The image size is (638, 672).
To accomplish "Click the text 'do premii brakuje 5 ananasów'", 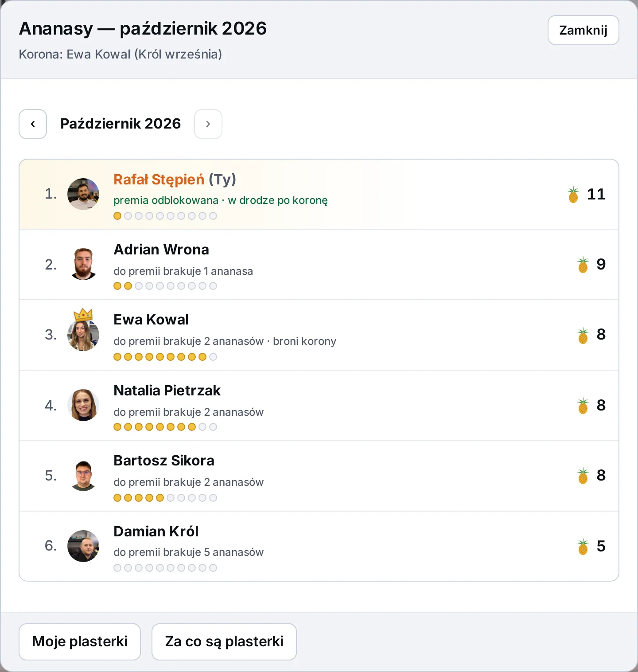I will [x=188, y=552].
